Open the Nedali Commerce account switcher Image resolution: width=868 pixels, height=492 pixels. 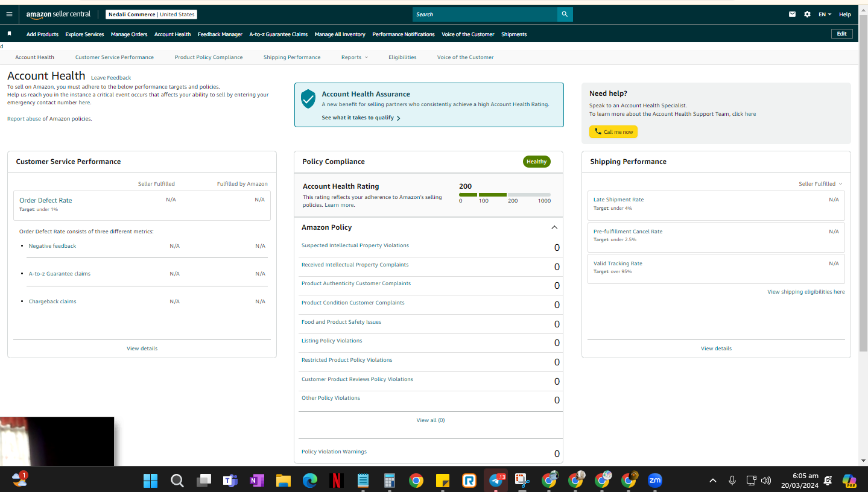click(x=151, y=14)
